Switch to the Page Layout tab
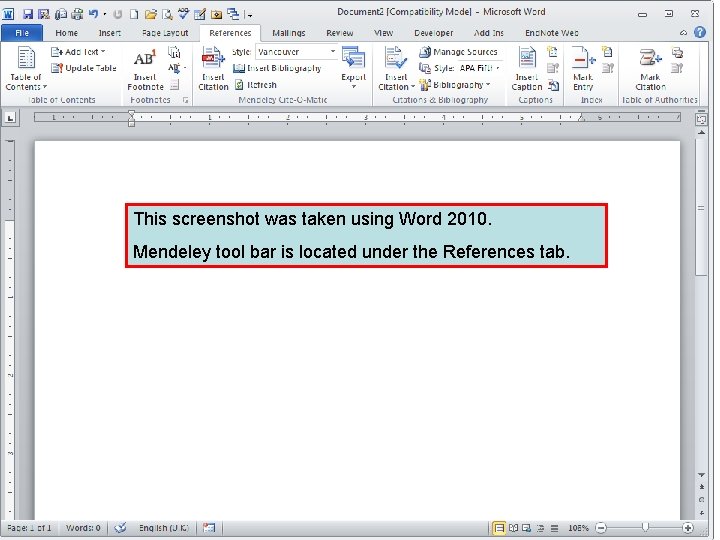 point(165,33)
